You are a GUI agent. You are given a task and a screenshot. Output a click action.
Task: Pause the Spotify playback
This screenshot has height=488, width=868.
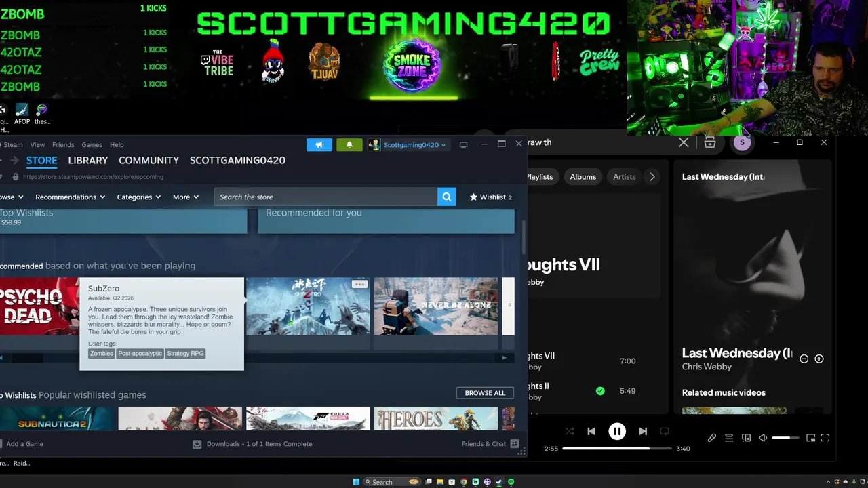coord(617,431)
